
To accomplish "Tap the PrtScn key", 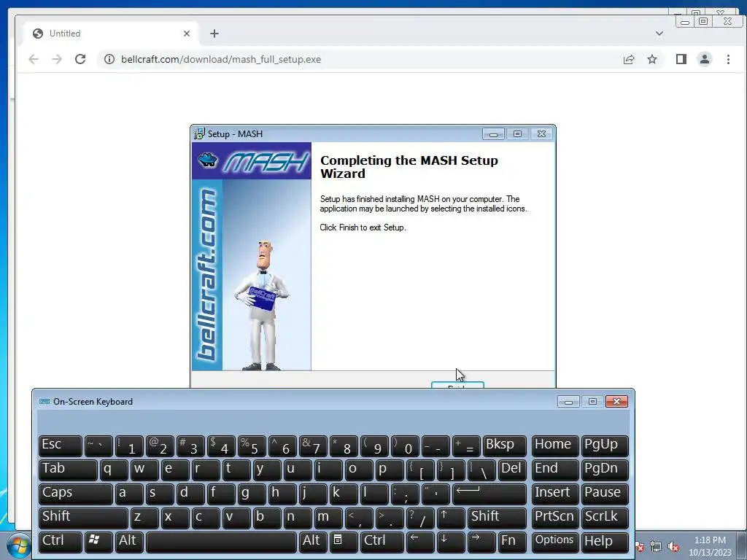I will [x=554, y=518].
